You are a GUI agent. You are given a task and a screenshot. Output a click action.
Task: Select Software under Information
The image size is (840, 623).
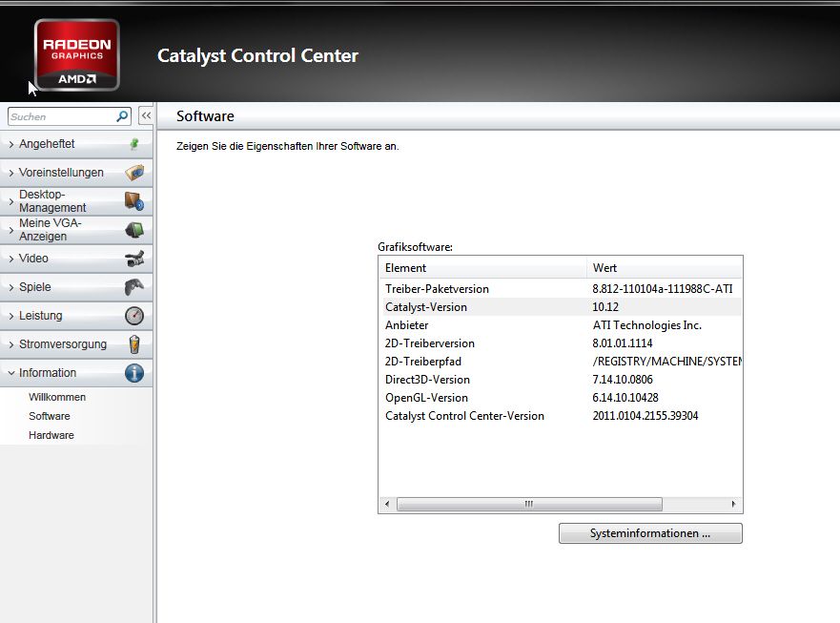click(50, 416)
